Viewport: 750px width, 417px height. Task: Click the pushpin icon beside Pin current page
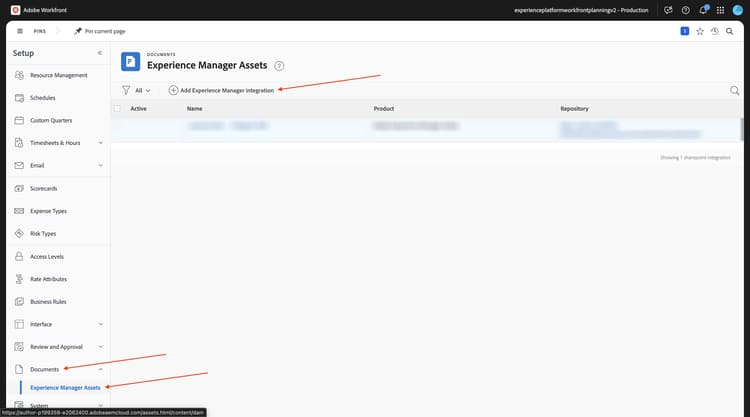(x=77, y=31)
